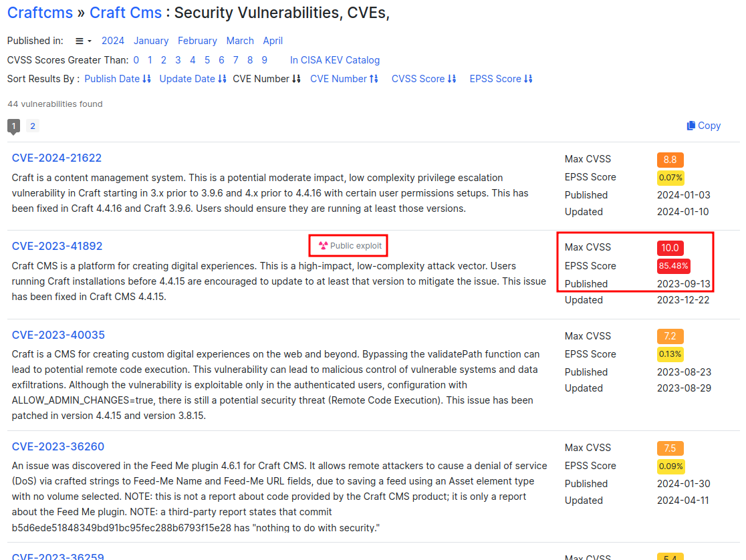Show CVSS scores greater than 5
The width and height of the screenshot is (746, 560).
pyautogui.click(x=207, y=60)
